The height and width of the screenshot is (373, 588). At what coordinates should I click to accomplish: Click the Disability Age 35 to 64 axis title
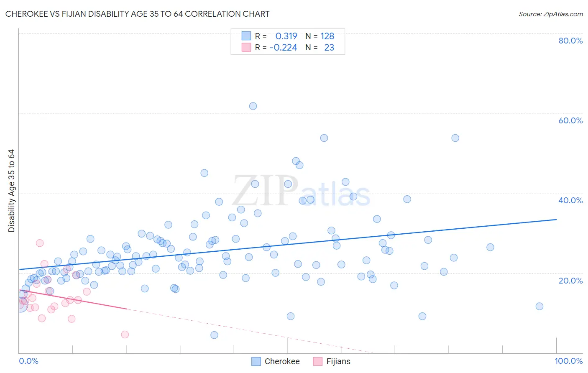pyautogui.click(x=11, y=191)
